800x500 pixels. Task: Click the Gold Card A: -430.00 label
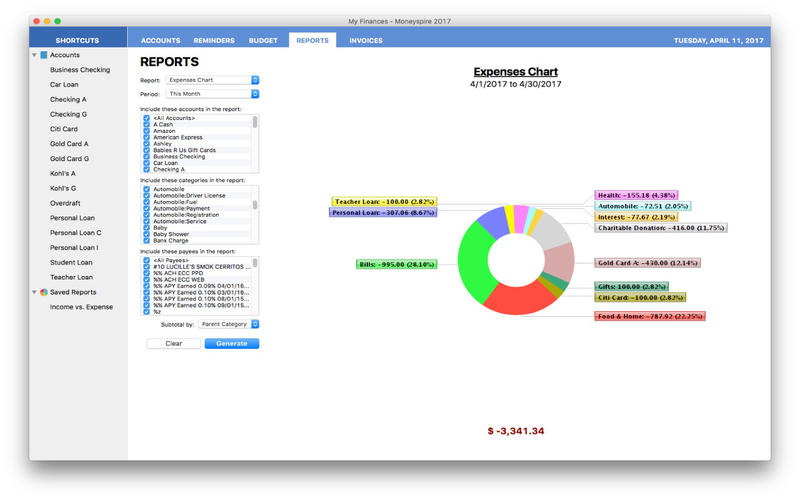tap(647, 263)
